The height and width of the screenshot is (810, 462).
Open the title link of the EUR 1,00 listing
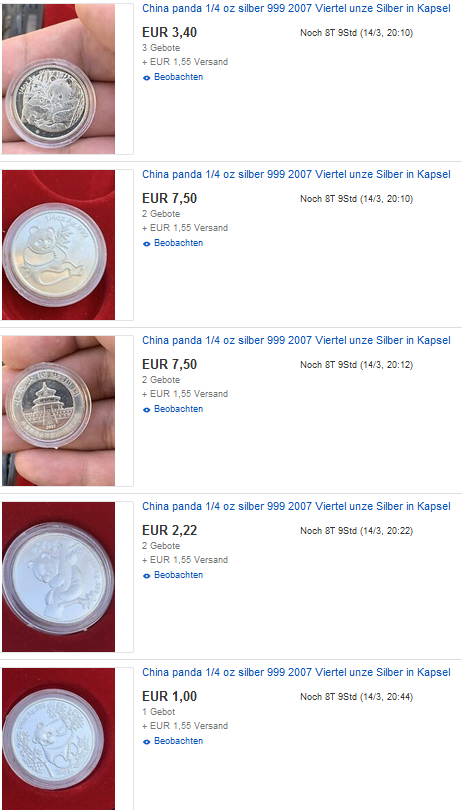pyautogui.click(x=296, y=672)
